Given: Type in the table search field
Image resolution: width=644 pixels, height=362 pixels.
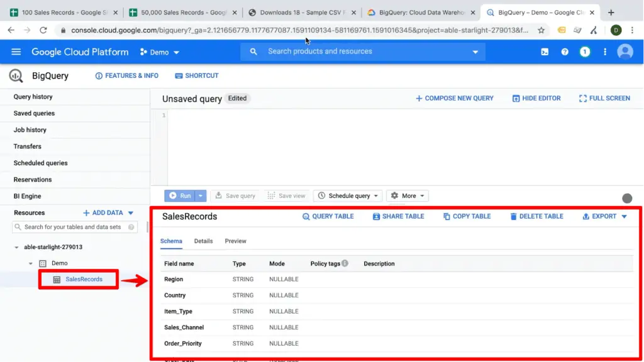Looking at the screenshot, I should [x=74, y=228].
